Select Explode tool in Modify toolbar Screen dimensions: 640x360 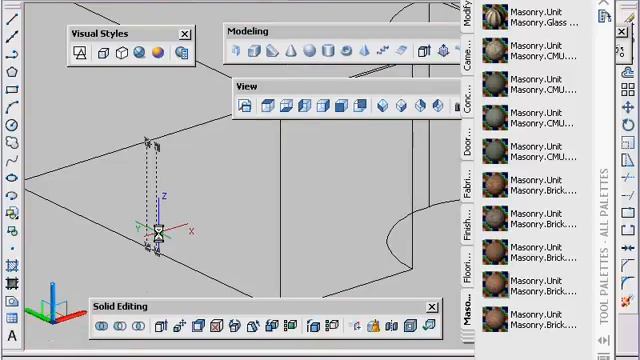[627, 301]
